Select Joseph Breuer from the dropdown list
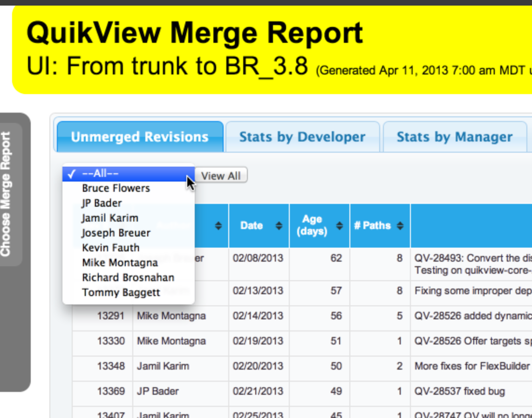 [x=129, y=233]
